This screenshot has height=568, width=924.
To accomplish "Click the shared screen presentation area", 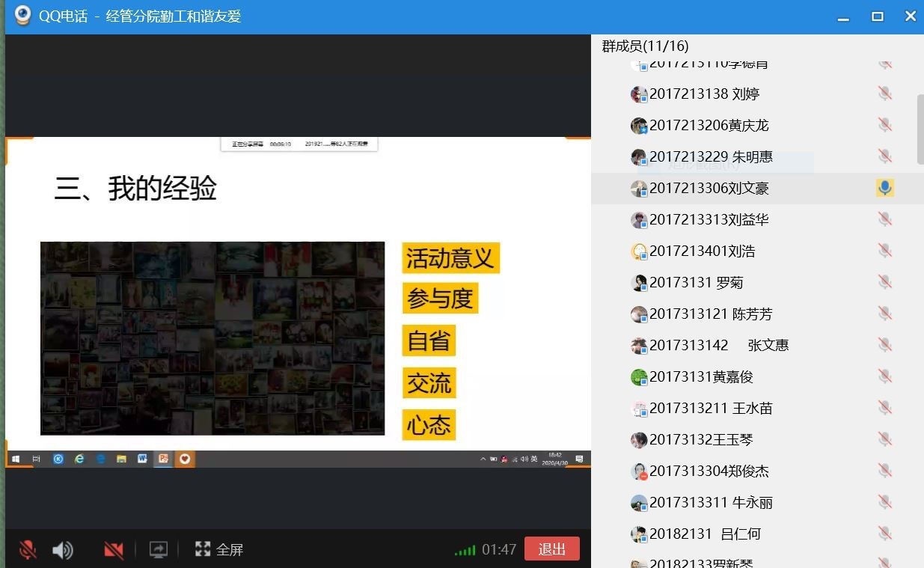I will pos(298,299).
